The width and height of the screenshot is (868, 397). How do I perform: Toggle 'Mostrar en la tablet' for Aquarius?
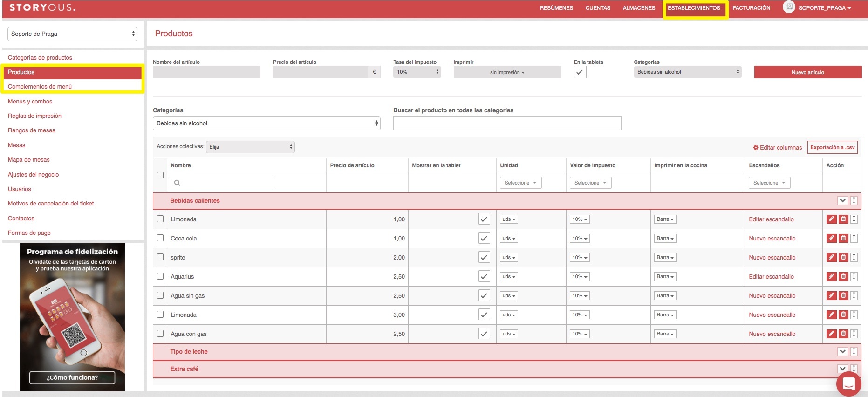(484, 276)
